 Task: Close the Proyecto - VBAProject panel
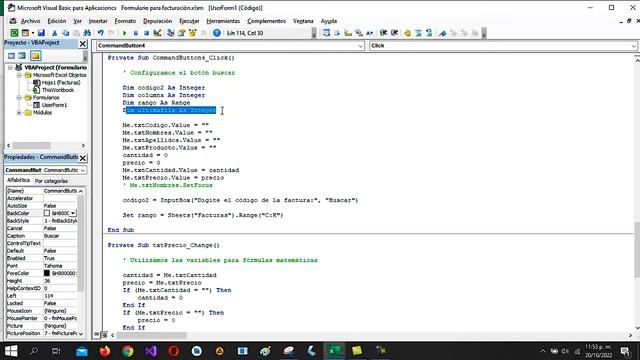coord(82,44)
